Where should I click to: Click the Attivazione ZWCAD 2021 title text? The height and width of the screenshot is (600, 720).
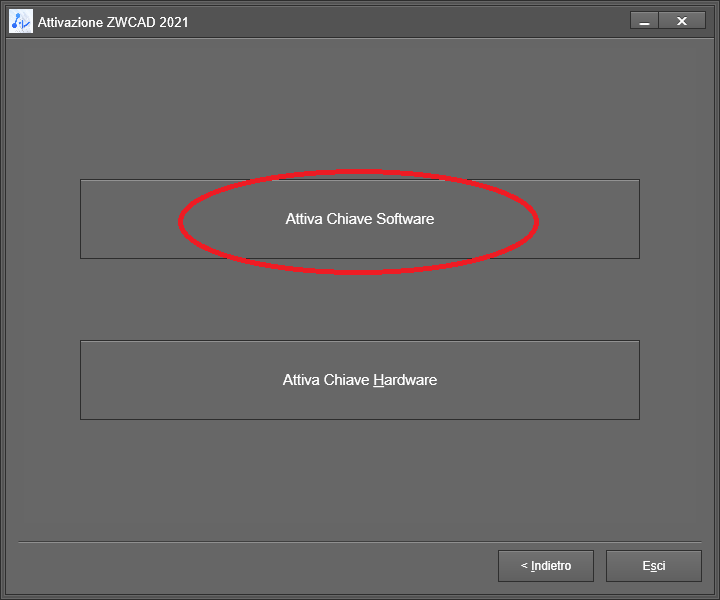pyautogui.click(x=113, y=22)
